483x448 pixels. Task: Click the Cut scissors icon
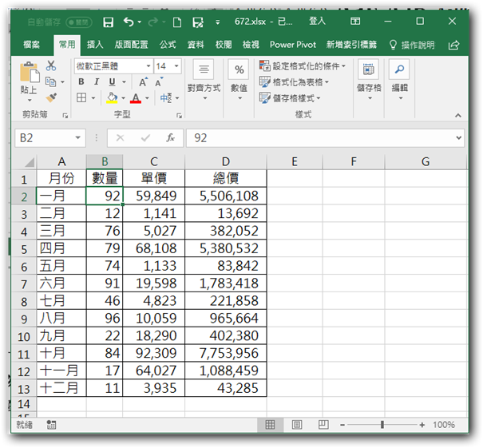[x=51, y=65]
